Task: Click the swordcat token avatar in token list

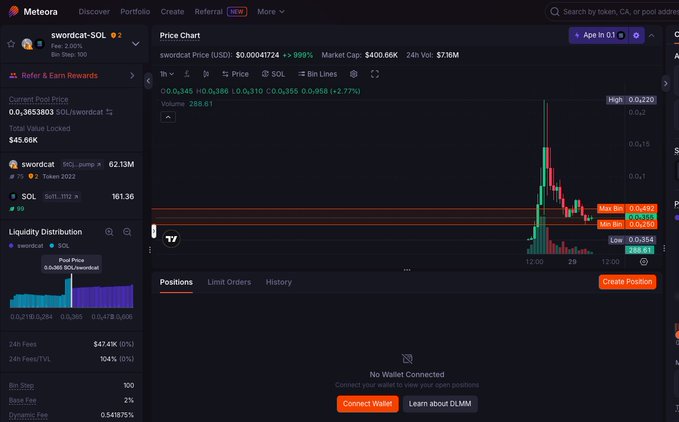Action: (x=13, y=164)
